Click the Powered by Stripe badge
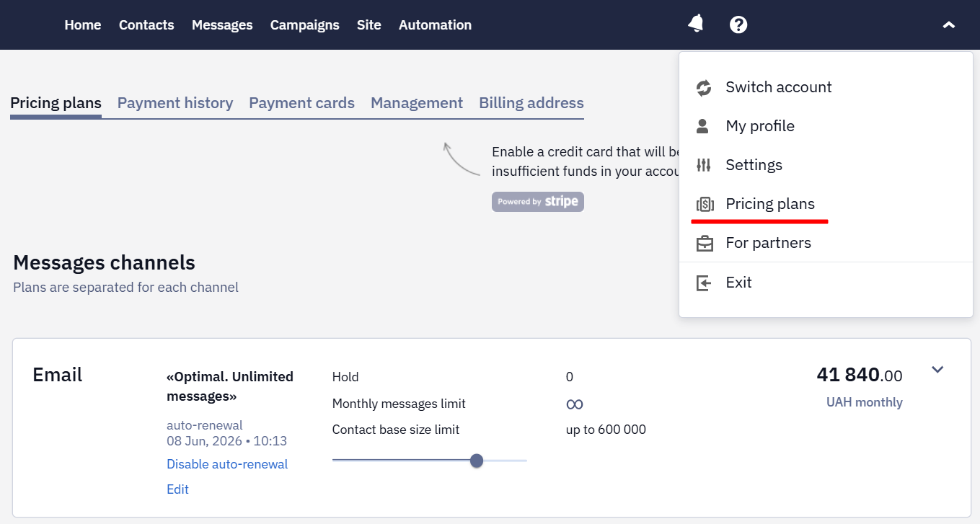Screen dimensions: 980x524 coord(538,202)
